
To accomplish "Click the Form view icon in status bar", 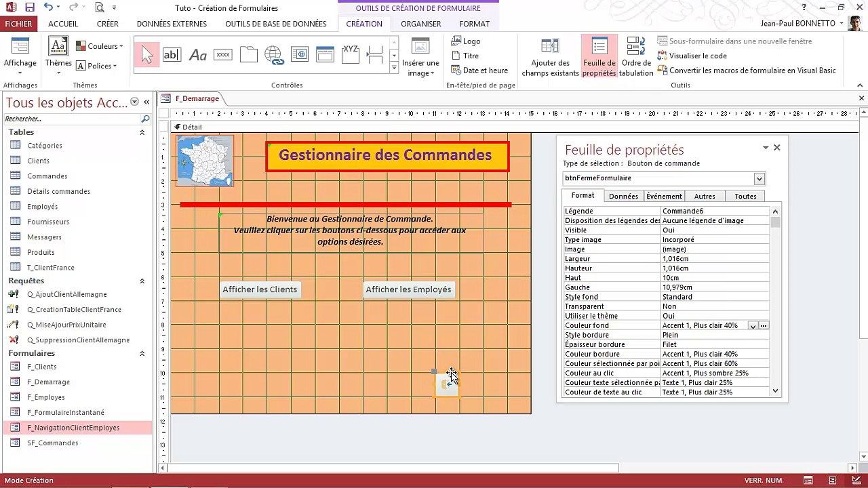I will (808, 481).
